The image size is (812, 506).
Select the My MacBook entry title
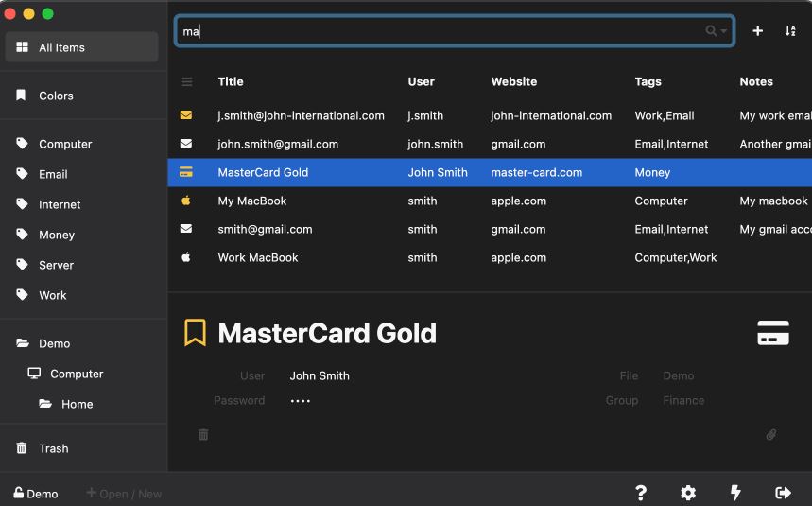(x=252, y=201)
